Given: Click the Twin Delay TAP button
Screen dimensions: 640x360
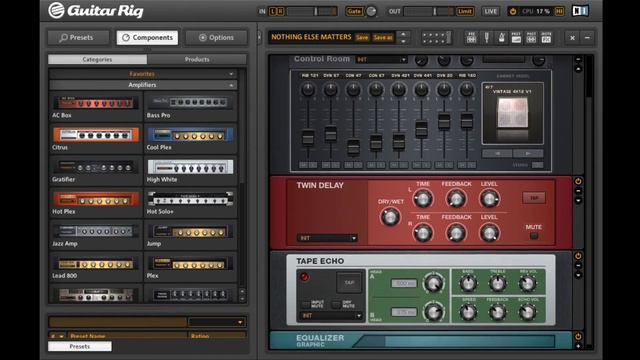Looking at the screenshot, I should [x=534, y=198].
